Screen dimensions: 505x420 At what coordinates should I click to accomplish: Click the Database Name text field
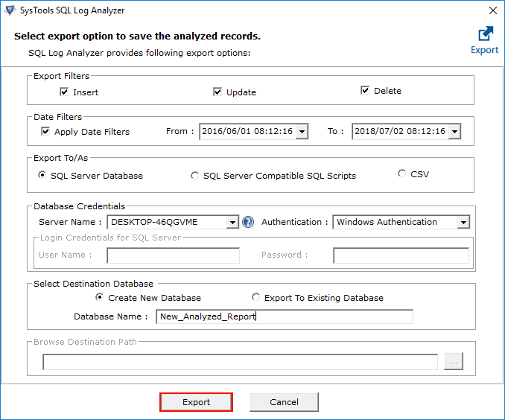coord(285,316)
